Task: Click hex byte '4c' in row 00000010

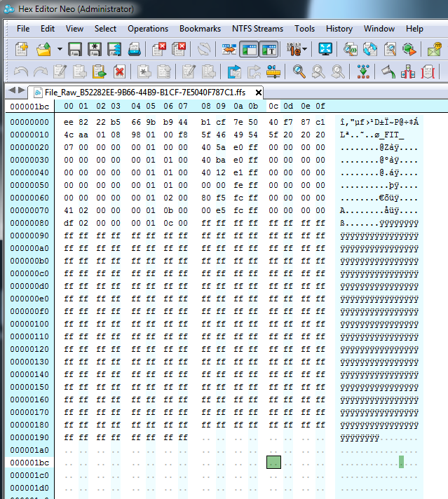Action: coord(69,135)
